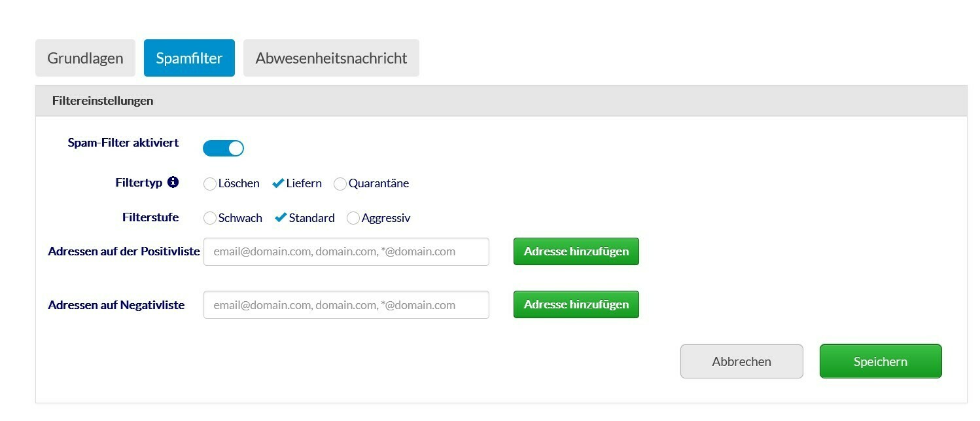This screenshot has width=980, height=421.
Task: Focus the Positivliste address input field
Action: [346, 251]
